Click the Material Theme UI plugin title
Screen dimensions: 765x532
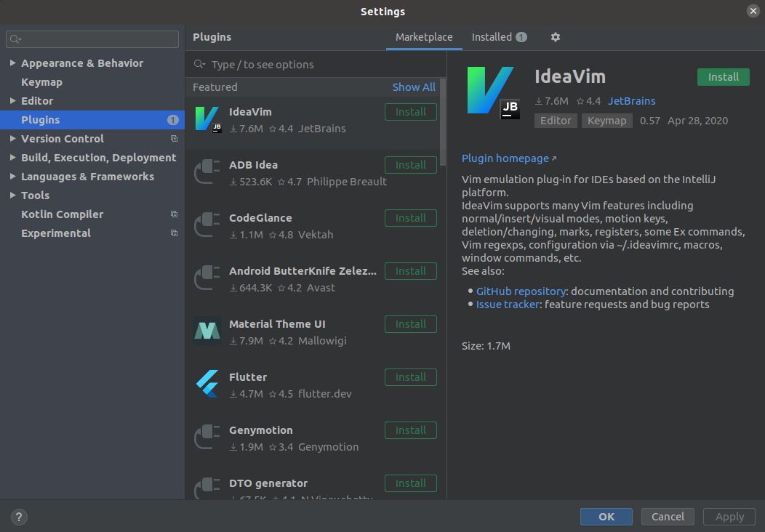[x=277, y=324]
